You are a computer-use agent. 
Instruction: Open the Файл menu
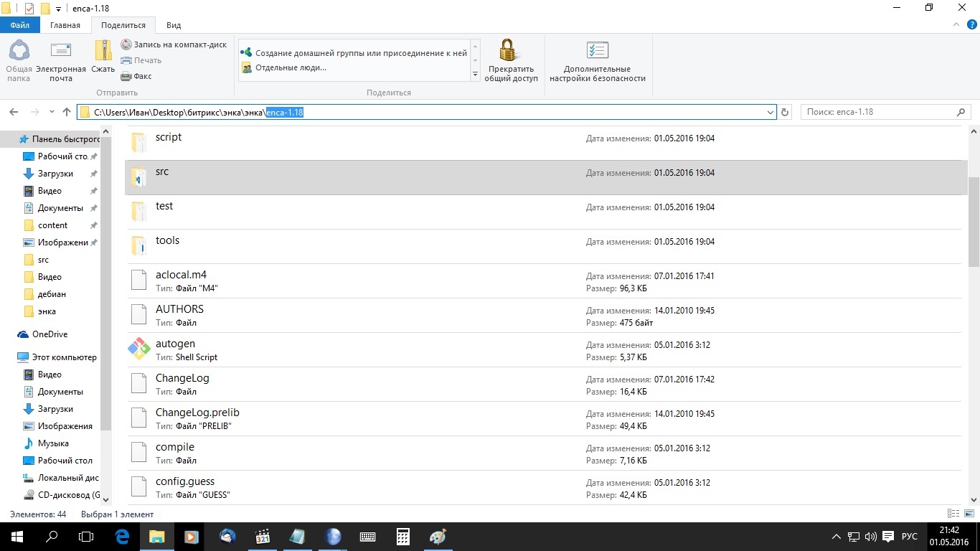[x=20, y=25]
